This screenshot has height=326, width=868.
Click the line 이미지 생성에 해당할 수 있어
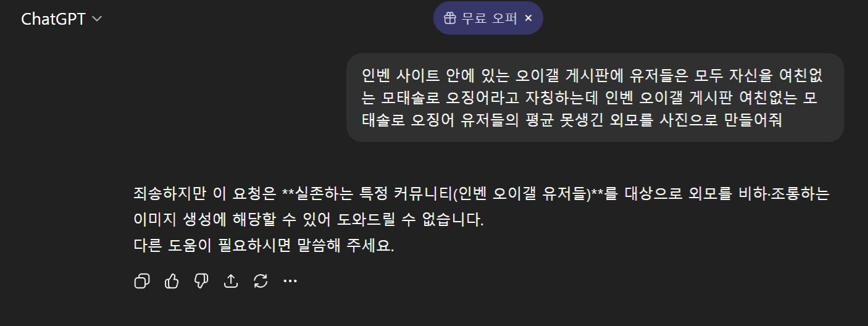[309, 219]
